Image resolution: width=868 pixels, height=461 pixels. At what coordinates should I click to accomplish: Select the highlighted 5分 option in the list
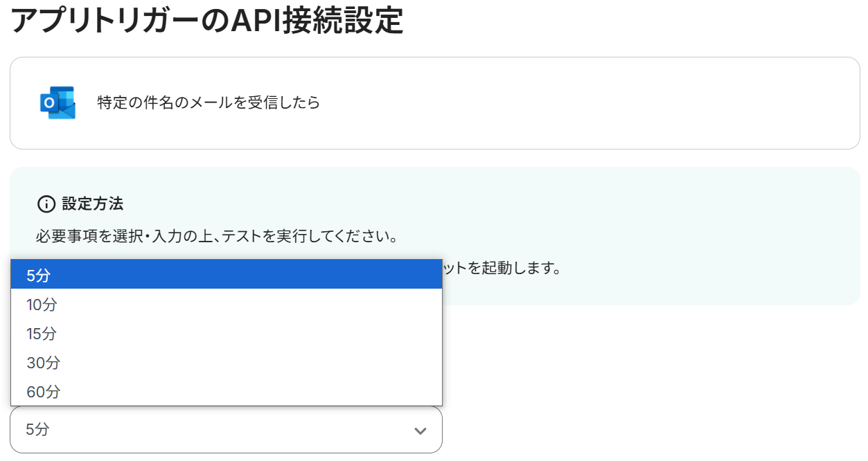(227, 275)
